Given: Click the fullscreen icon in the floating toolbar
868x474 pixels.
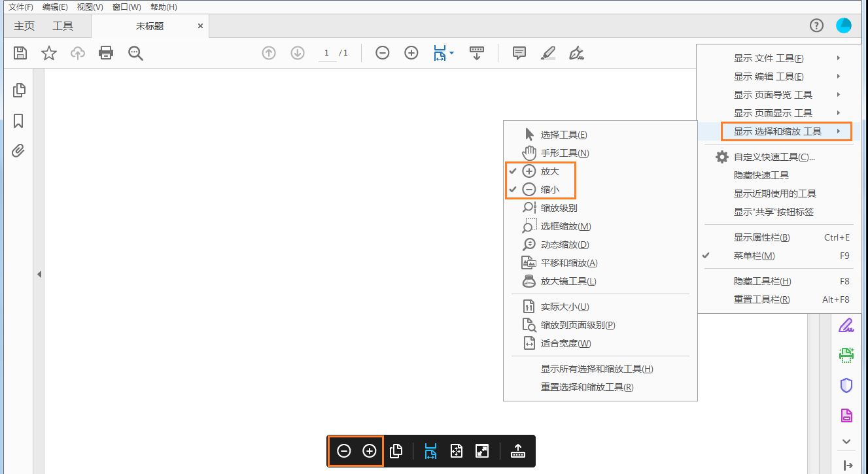Looking at the screenshot, I should tap(482, 450).
